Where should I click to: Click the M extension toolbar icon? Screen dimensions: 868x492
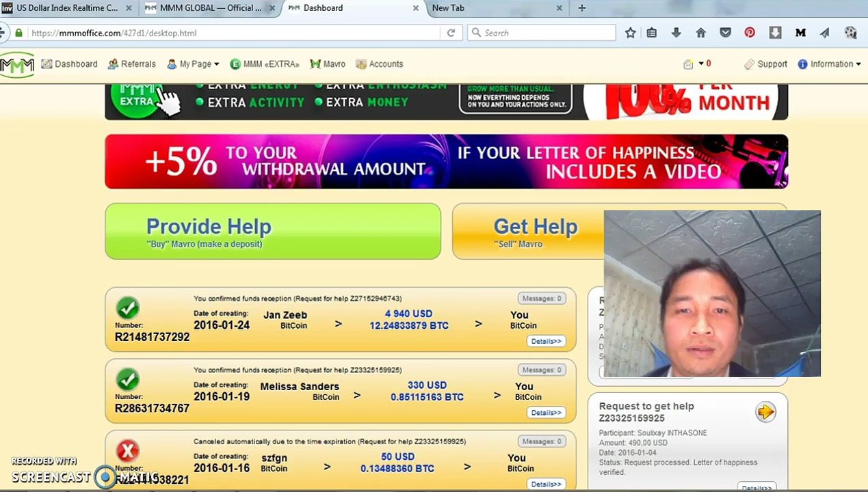coord(800,33)
